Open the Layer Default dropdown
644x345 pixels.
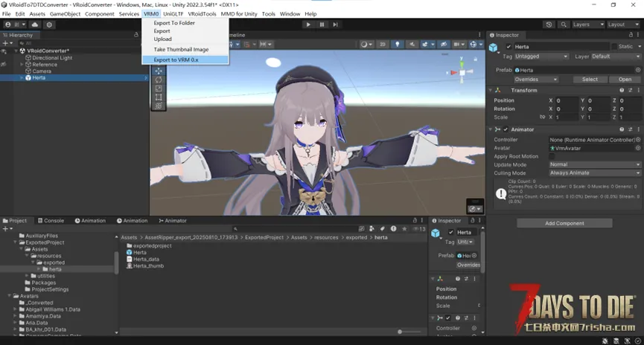[x=616, y=57]
